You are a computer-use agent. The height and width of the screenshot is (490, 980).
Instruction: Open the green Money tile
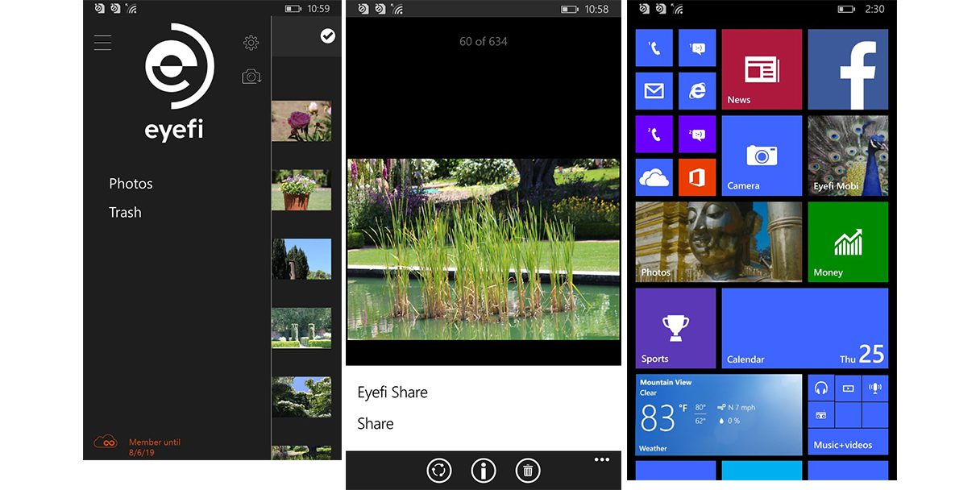click(x=848, y=242)
